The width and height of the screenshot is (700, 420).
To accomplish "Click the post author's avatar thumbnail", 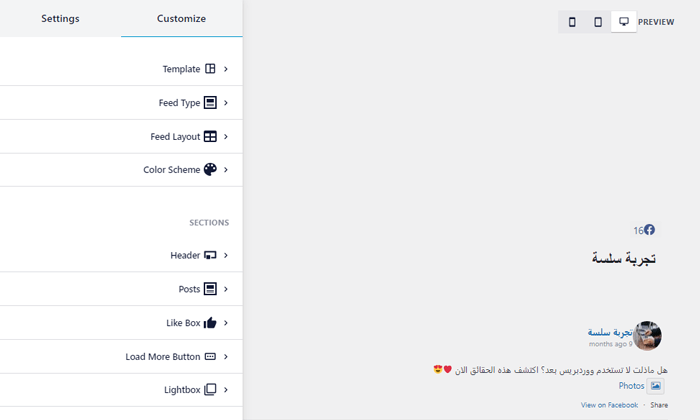I will point(648,336).
